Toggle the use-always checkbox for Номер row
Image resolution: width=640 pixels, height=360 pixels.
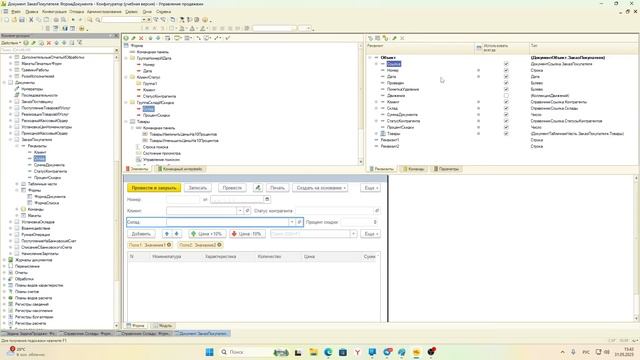[x=506, y=70]
